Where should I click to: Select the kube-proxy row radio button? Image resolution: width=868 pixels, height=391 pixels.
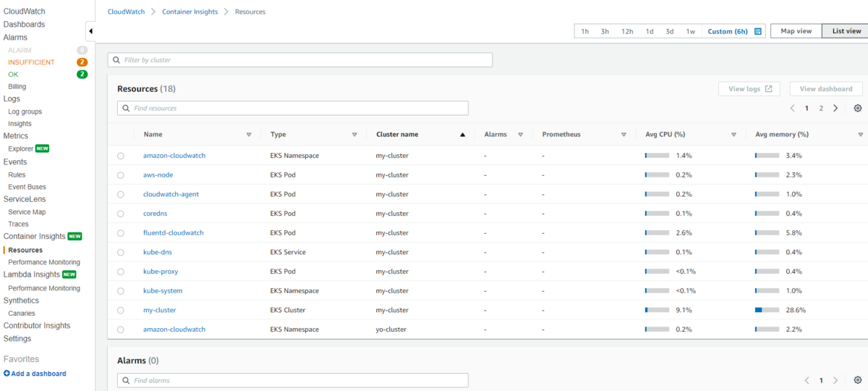120,272
